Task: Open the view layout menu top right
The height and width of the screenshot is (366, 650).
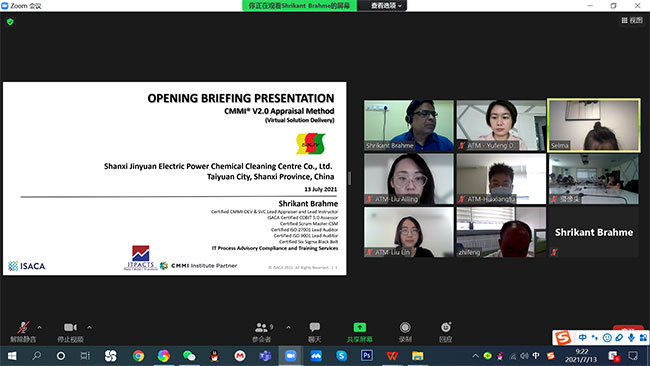Action: [632, 20]
